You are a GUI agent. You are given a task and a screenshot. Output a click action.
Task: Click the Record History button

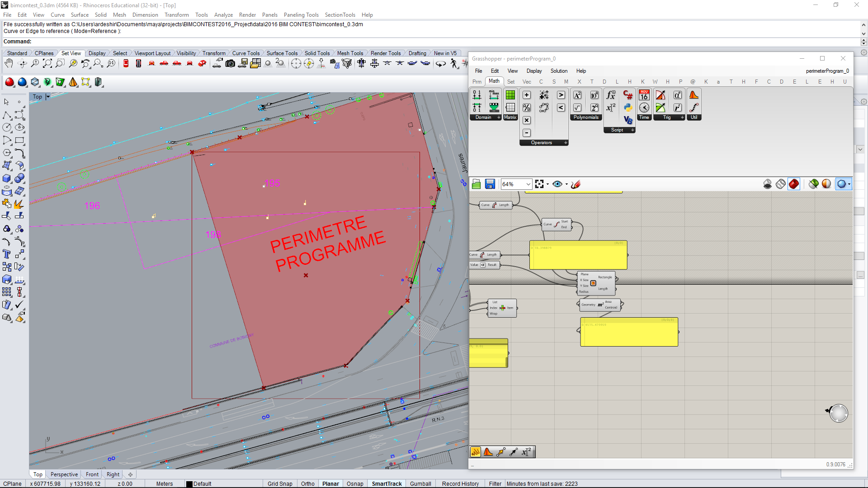click(460, 483)
